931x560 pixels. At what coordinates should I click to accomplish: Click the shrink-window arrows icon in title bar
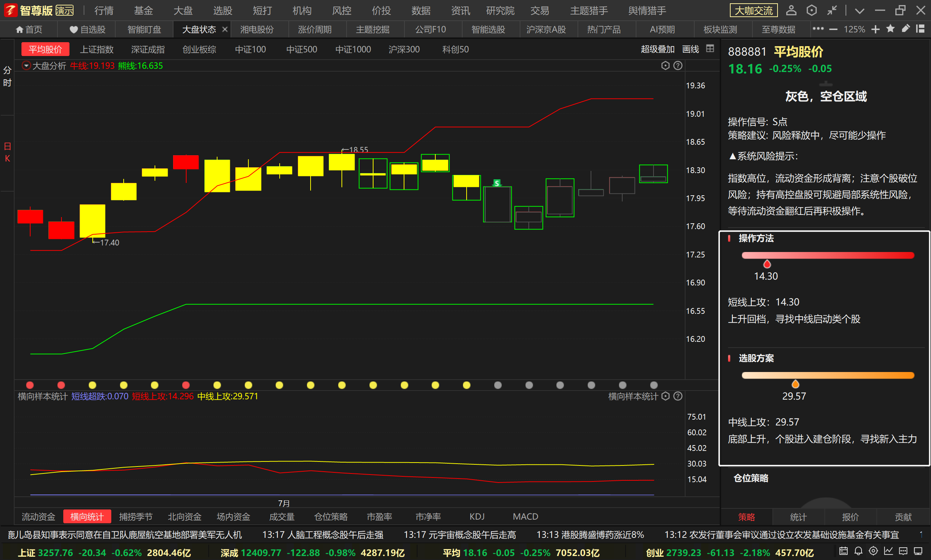[832, 10]
